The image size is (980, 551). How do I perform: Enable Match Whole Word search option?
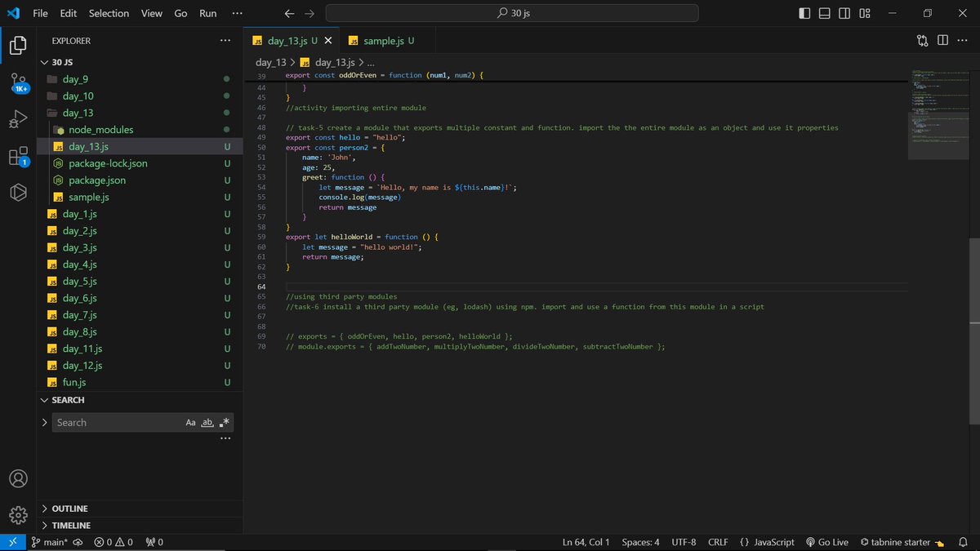(207, 422)
